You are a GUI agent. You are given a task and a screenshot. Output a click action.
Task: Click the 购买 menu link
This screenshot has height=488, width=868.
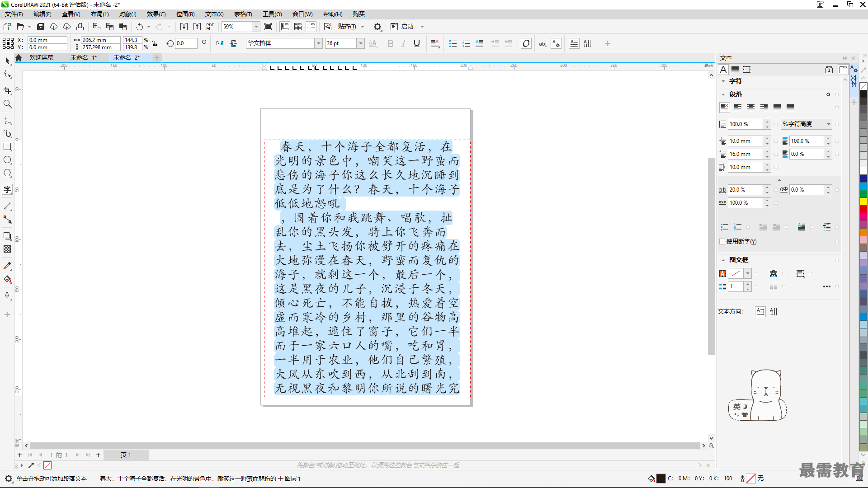click(359, 14)
